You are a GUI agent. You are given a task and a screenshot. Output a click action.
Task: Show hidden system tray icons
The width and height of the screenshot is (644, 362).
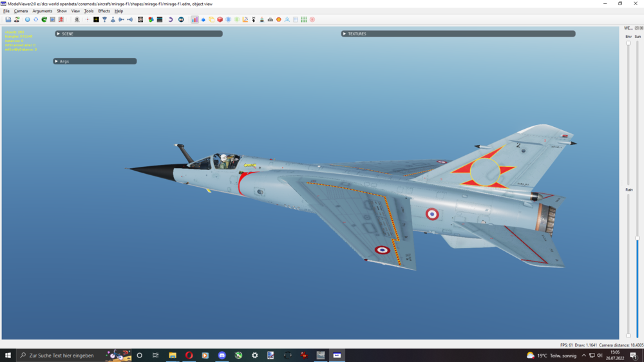coord(583,356)
